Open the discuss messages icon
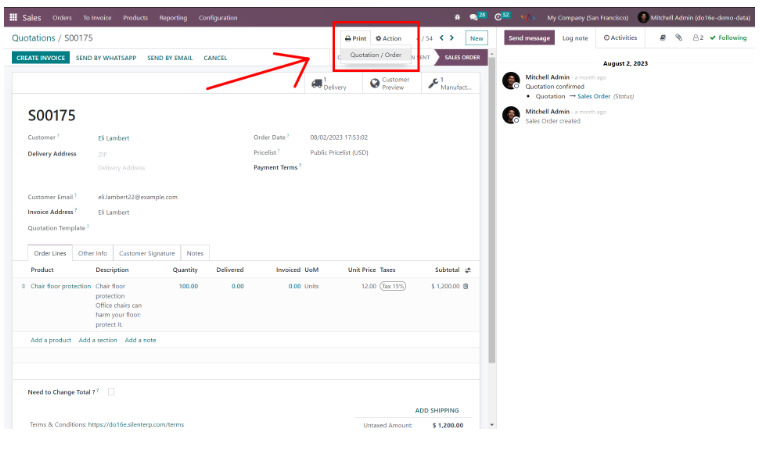Screen dimensions: 760x453 coord(476,17)
